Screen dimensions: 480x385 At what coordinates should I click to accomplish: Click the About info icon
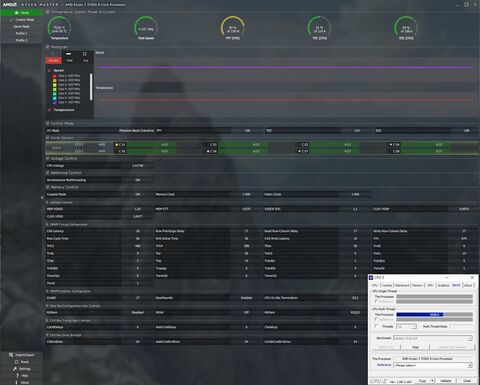[x=16, y=382]
